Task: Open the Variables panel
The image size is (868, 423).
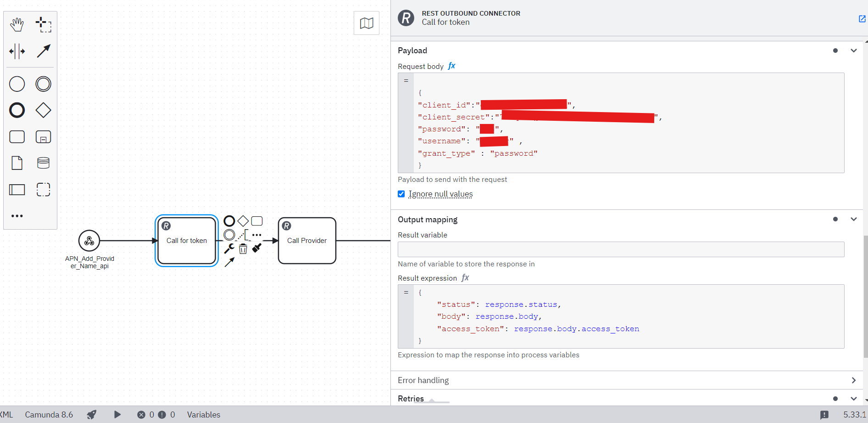Action: [x=203, y=414]
